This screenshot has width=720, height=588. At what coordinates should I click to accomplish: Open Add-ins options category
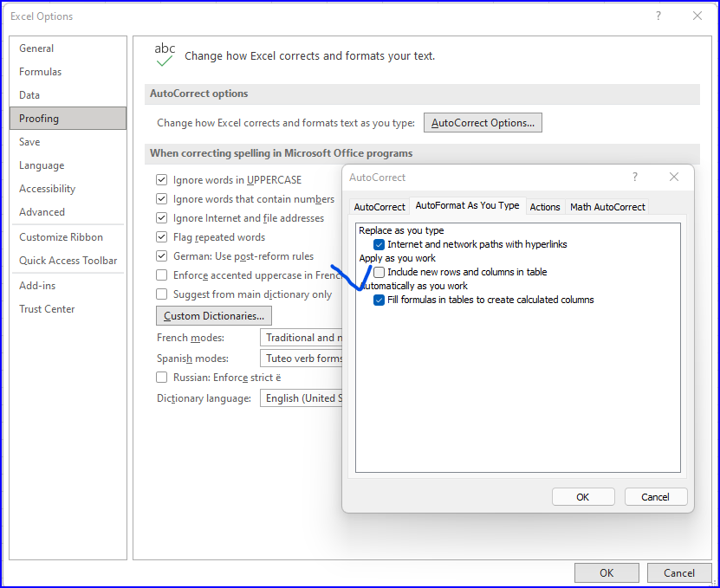[x=68, y=286]
